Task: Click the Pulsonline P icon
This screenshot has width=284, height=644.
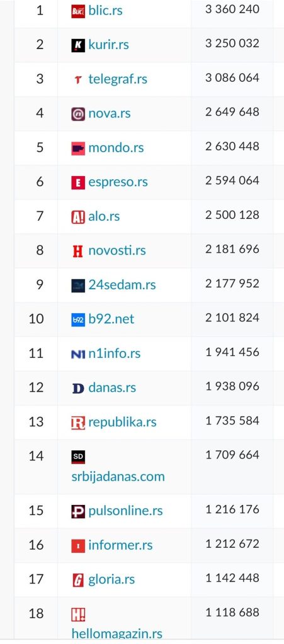Action: 78,511
